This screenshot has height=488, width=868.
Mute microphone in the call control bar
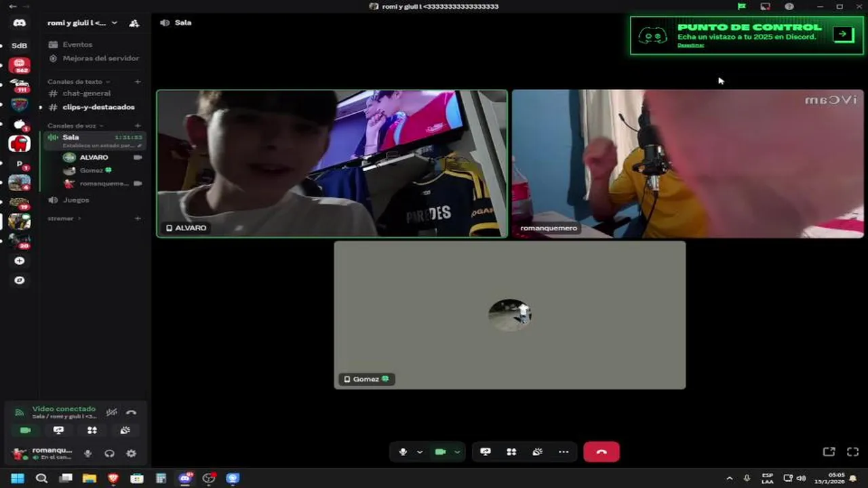403,452
